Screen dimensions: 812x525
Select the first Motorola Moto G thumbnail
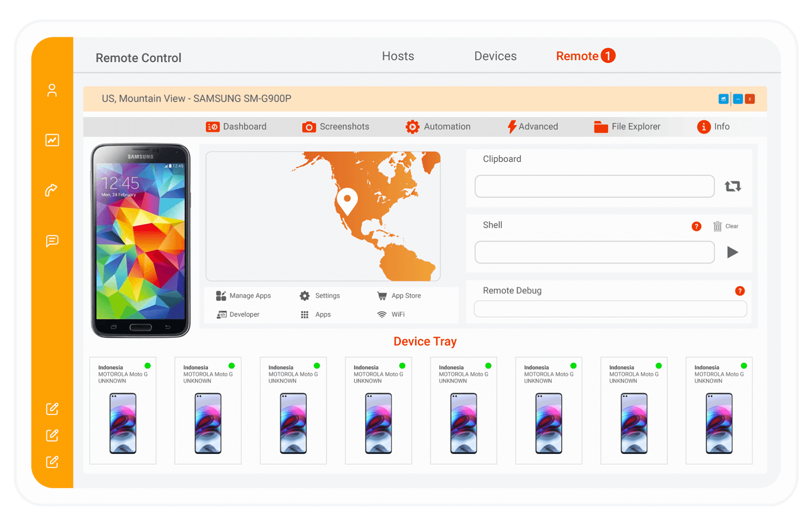123,411
